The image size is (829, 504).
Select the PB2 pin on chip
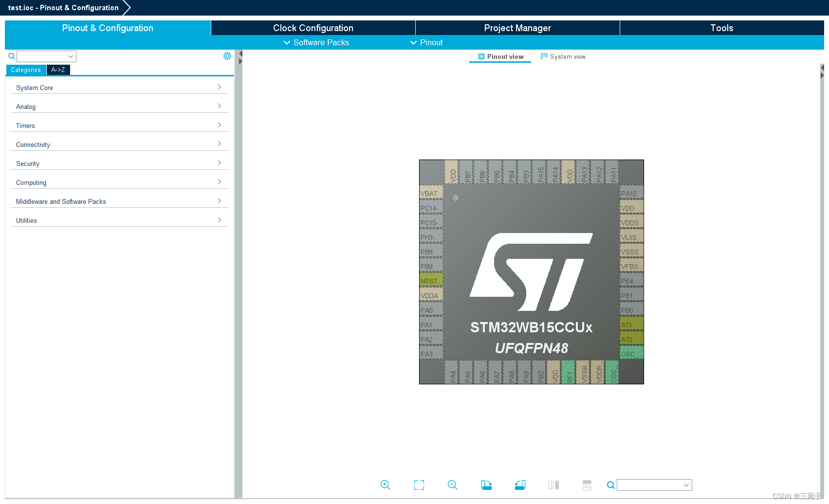pyautogui.click(x=539, y=372)
